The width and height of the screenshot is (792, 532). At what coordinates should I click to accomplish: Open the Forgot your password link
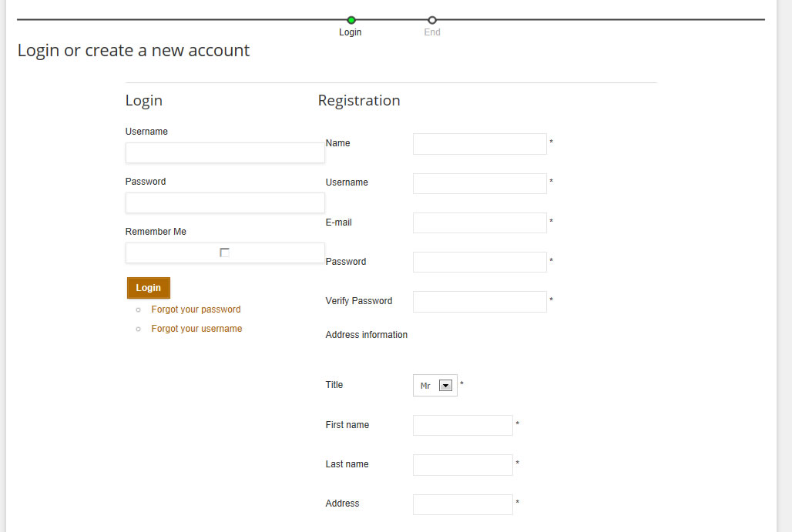(x=196, y=309)
